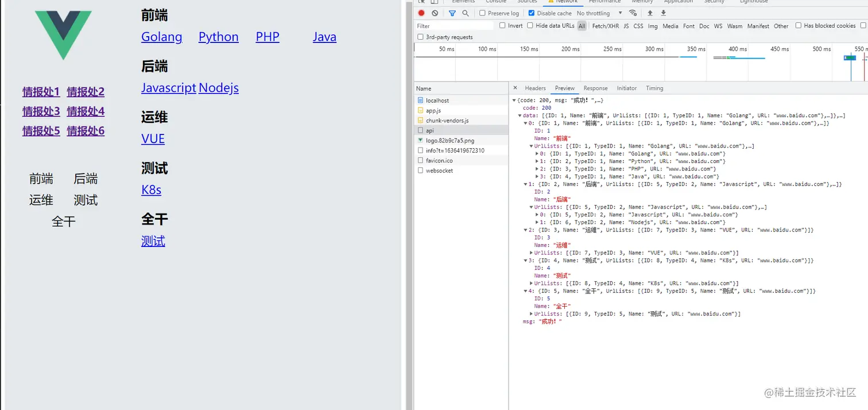Enable 3rd-party requests checkbox
868x410 pixels.
(x=421, y=37)
